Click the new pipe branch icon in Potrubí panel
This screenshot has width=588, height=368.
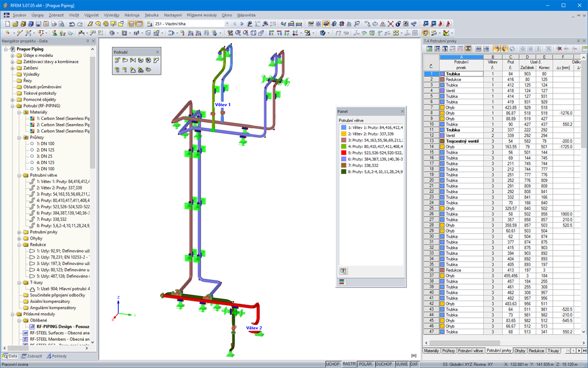118,60
